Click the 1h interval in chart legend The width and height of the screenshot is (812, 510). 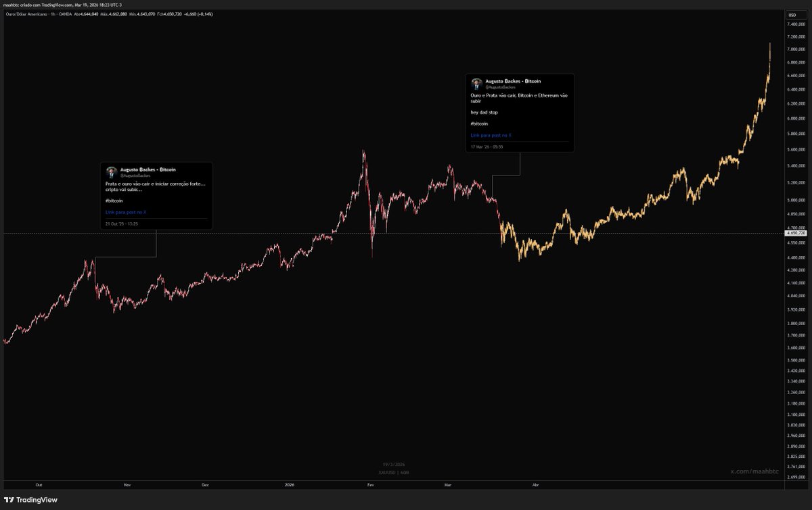[54, 14]
